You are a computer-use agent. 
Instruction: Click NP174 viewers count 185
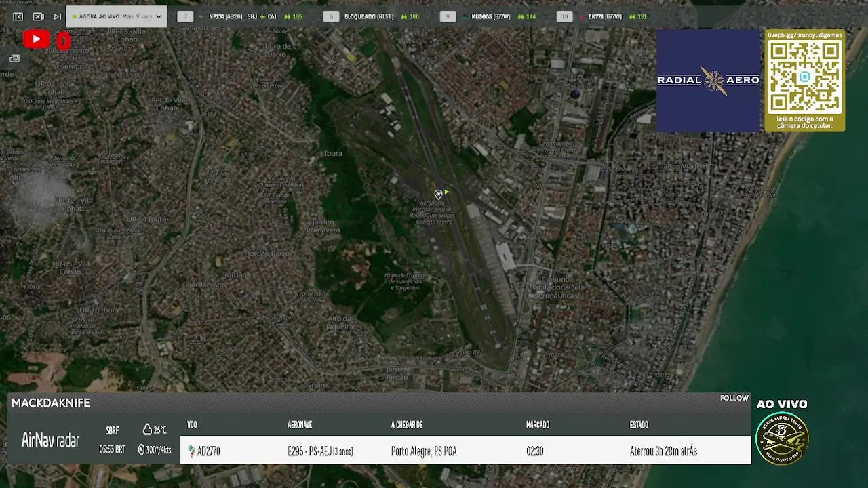tap(293, 16)
